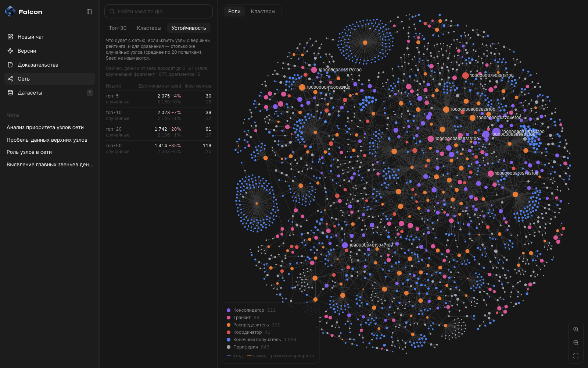Select Координатор legend entry
The height and width of the screenshot is (368, 588).
click(x=248, y=332)
